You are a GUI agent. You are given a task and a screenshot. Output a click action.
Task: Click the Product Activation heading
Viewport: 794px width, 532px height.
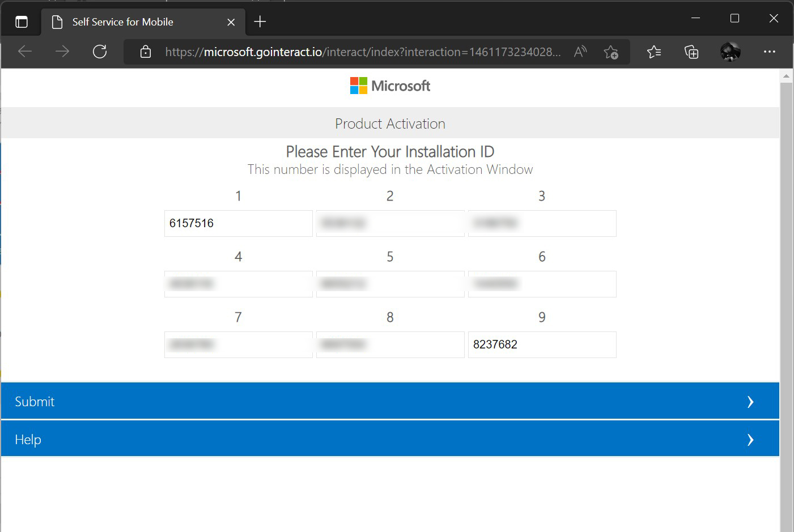pos(390,124)
